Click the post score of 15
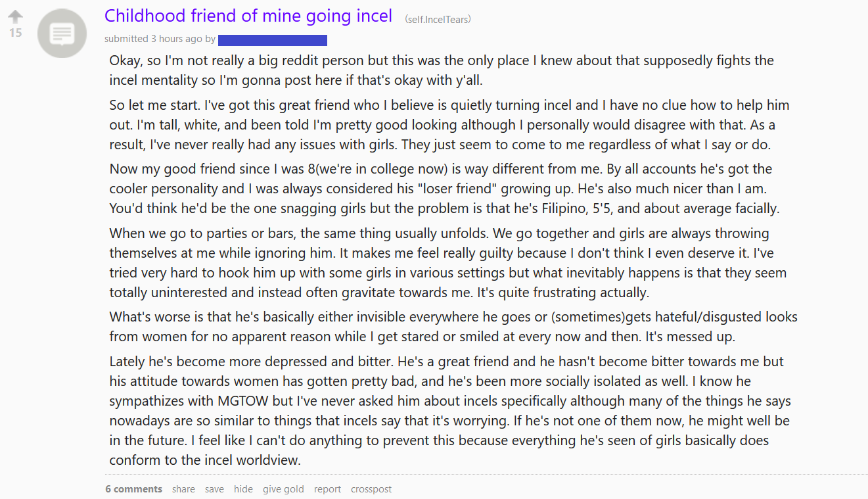 coord(15,32)
